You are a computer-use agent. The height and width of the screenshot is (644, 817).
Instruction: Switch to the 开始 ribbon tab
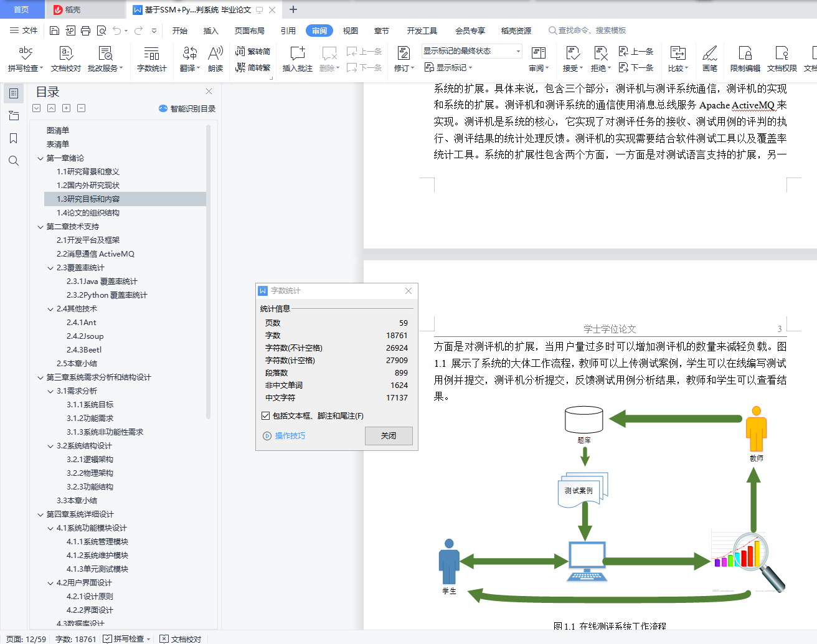coord(180,31)
